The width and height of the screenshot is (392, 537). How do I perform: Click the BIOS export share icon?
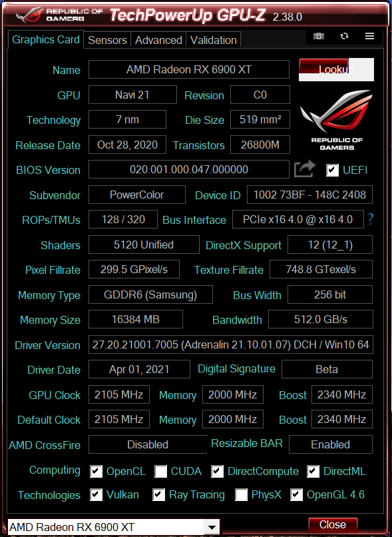[x=304, y=169]
